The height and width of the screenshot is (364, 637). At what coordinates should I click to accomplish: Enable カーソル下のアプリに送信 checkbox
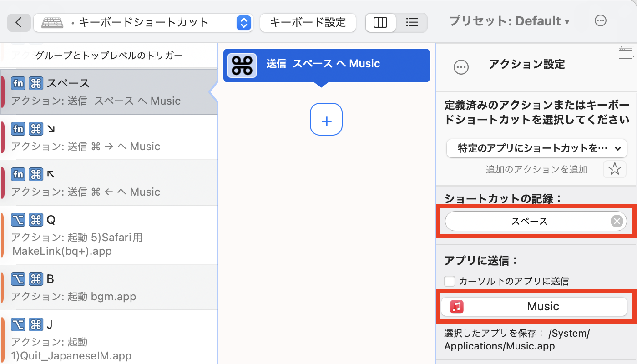(x=450, y=281)
